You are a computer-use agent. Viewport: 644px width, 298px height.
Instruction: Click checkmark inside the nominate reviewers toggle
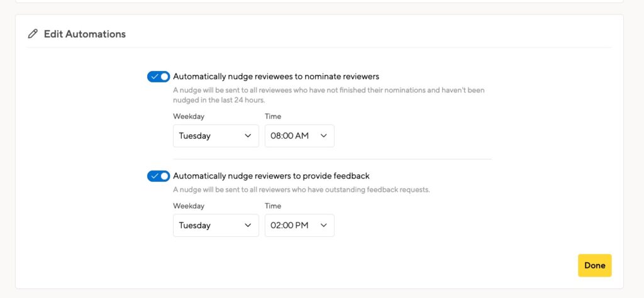tap(155, 77)
